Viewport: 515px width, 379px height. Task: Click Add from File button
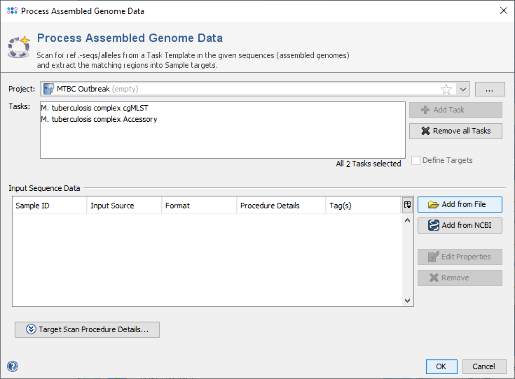tap(460, 204)
